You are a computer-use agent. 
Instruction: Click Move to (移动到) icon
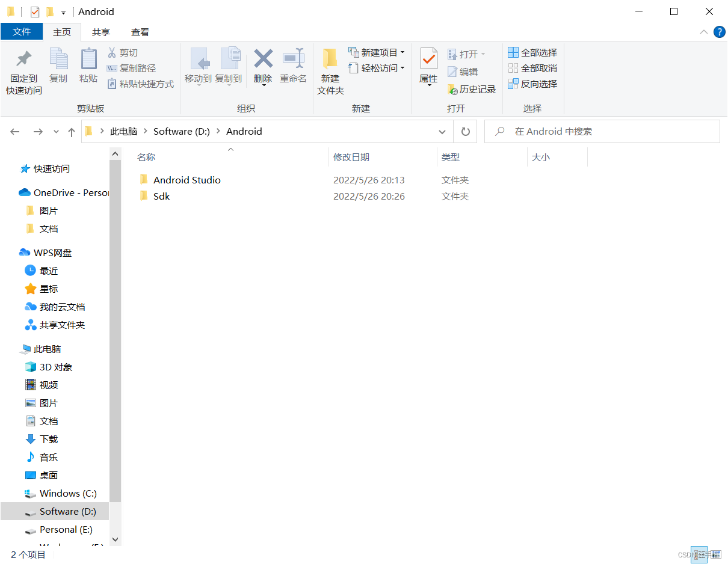pyautogui.click(x=199, y=59)
